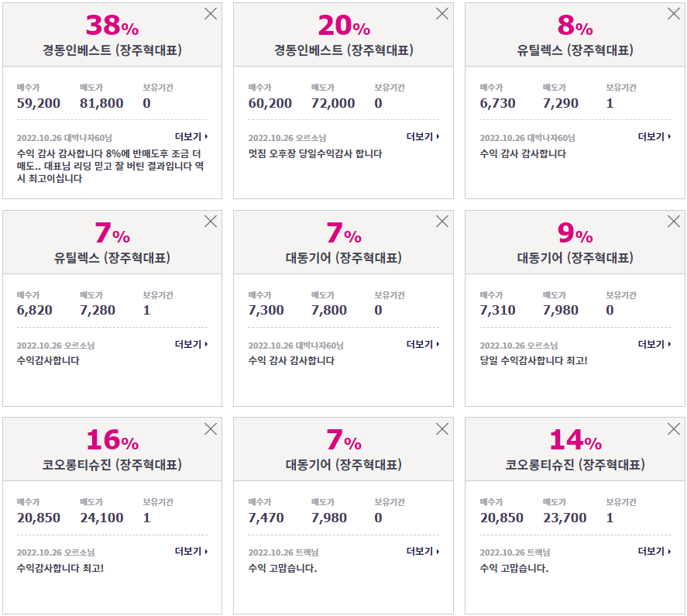Expand 더보기 for the 8% 유틸렉스 review
Screen dimensions: 687x616
point(654,136)
